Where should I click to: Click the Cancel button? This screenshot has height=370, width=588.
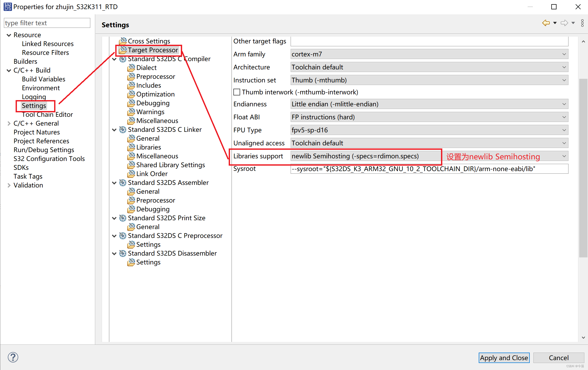(558, 358)
